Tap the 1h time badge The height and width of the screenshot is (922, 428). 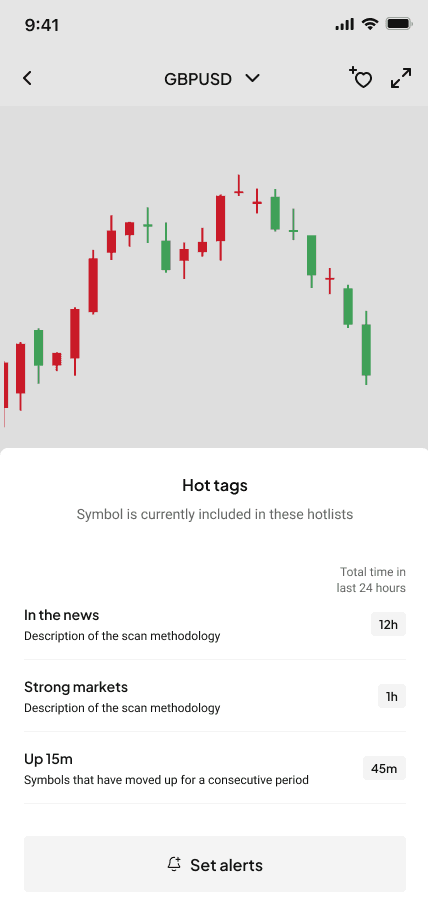pyautogui.click(x=392, y=696)
